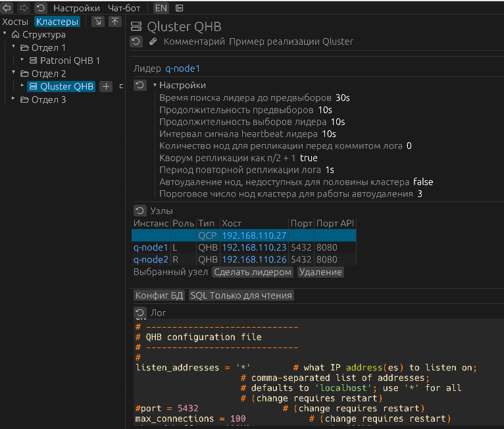Screen dimensions: 504x429
Task: Switch the interface language with EN
Action: (161, 8)
